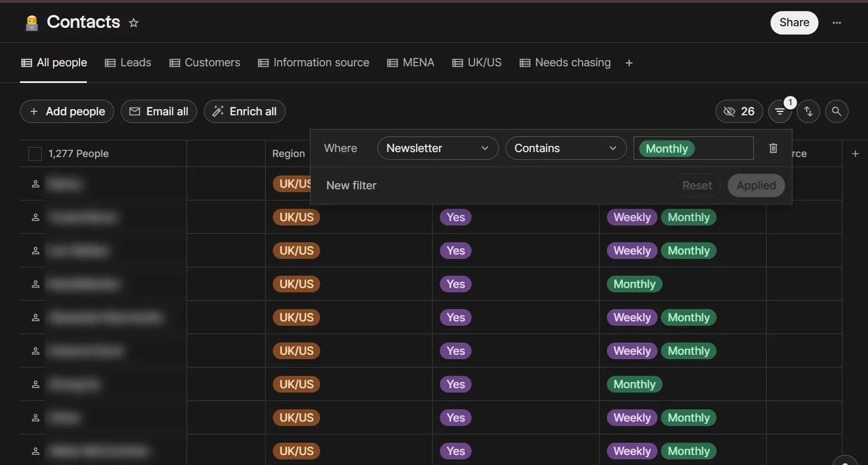868x465 pixels.
Task: Click the Email all button
Action: (x=159, y=111)
